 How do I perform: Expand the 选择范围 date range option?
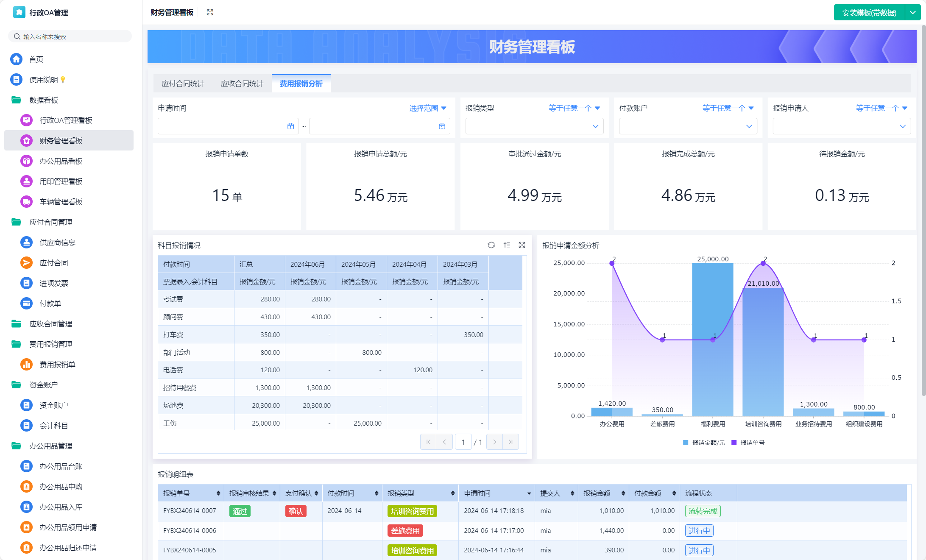[x=427, y=108]
